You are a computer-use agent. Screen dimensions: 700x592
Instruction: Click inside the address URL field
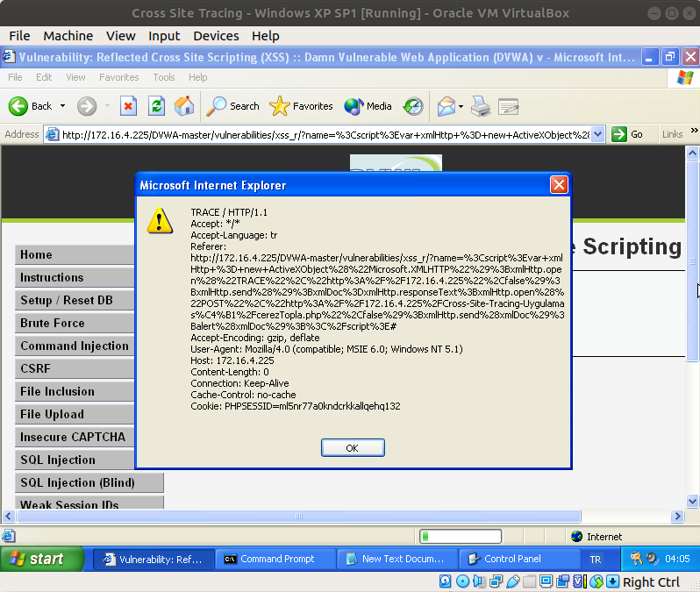click(325, 134)
